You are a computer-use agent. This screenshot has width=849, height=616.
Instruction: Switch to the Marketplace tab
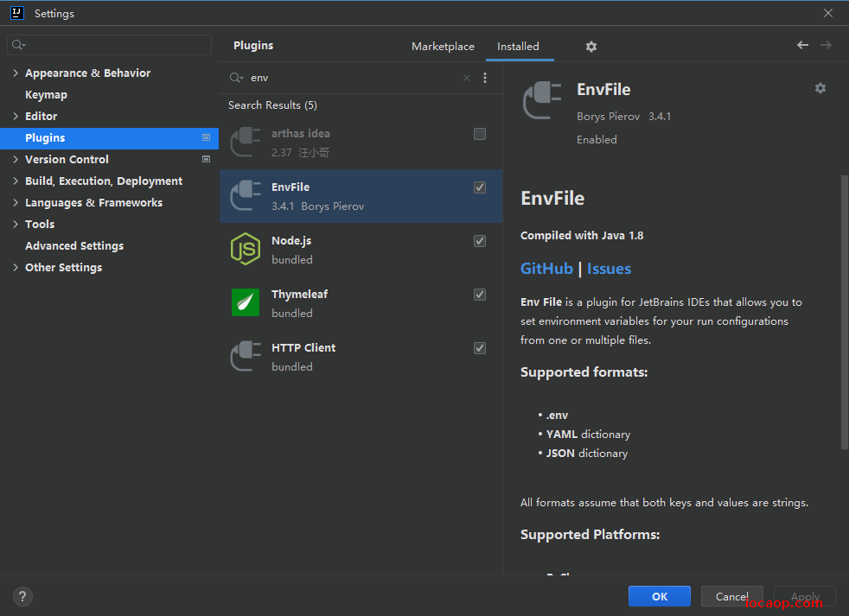click(x=443, y=47)
